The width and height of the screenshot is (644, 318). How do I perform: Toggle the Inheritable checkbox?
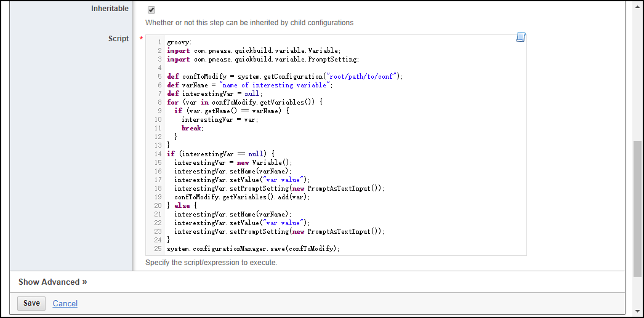151,10
